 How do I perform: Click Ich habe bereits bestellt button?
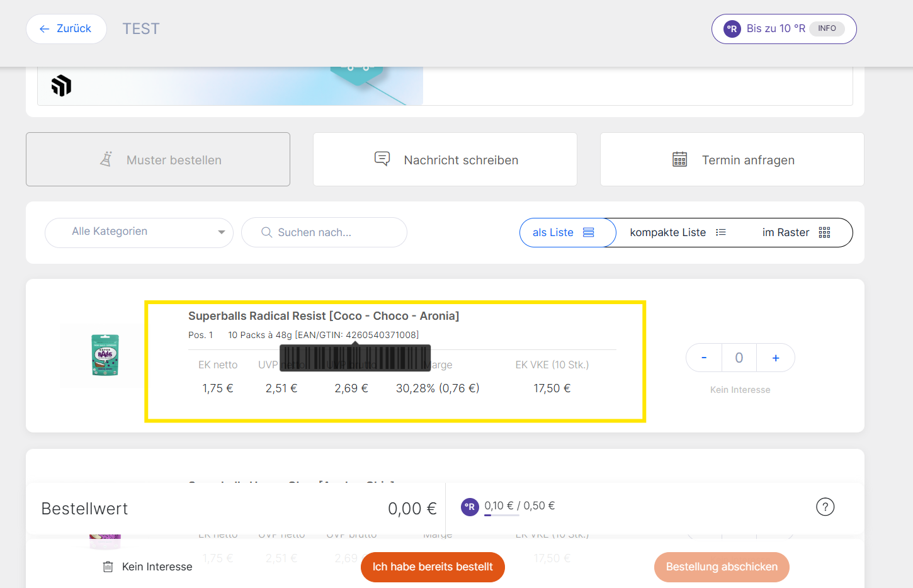click(x=433, y=567)
